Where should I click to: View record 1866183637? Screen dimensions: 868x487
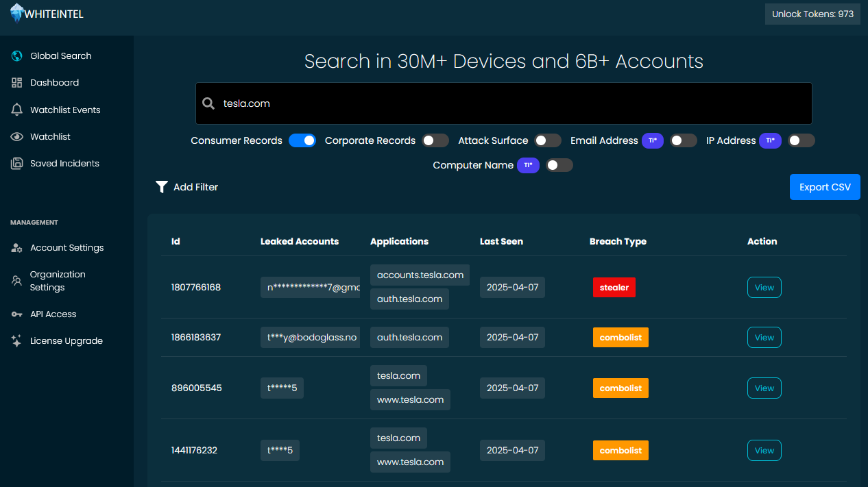tap(764, 338)
